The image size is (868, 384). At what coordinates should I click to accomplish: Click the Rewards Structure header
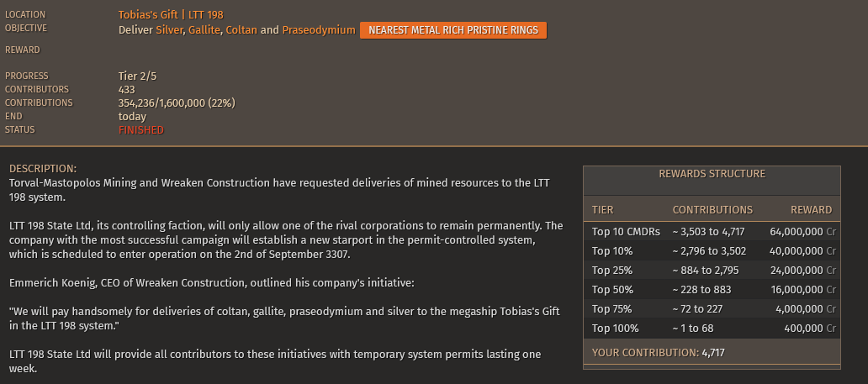pyautogui.click(x=712, y=174)
